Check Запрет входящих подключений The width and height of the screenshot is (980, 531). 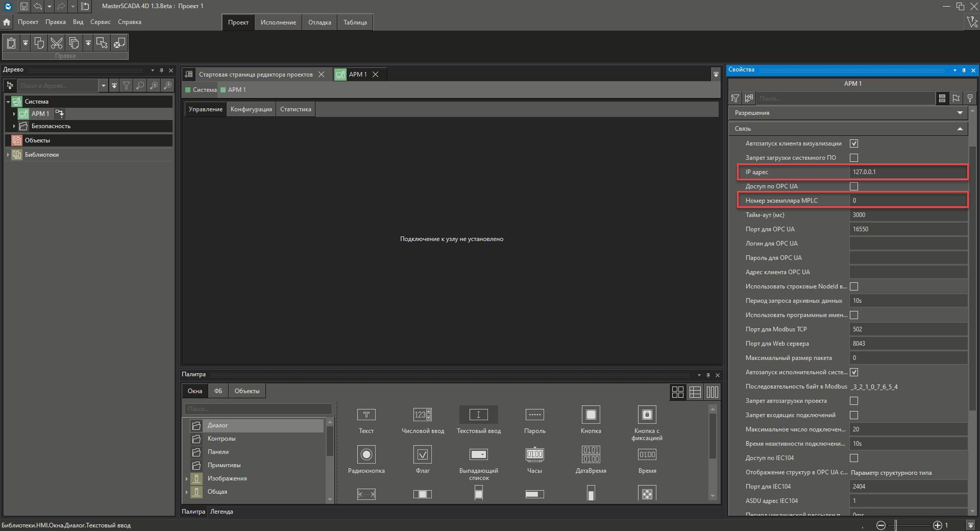click(x=854, y=415)
